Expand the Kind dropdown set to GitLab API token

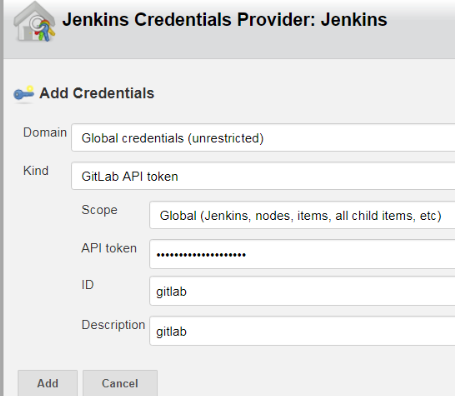pyautogui.click(x=263, y=176)
